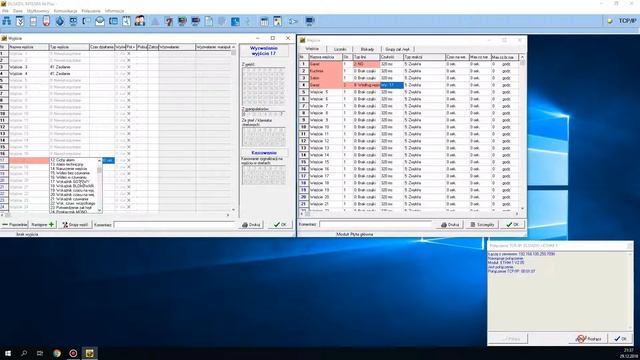Click the monitor icon right of question mark

(182, 21)
